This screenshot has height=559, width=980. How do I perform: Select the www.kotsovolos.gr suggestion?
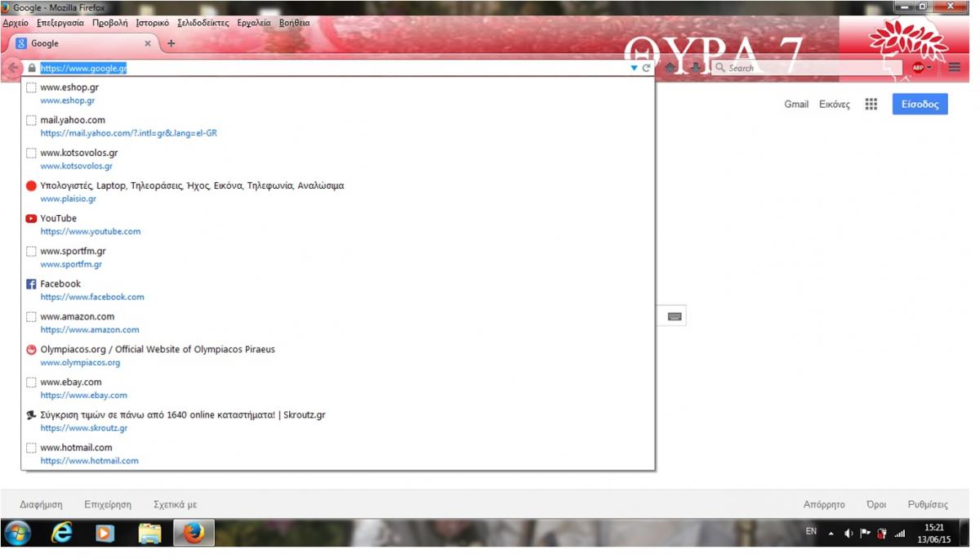point(338,159)
